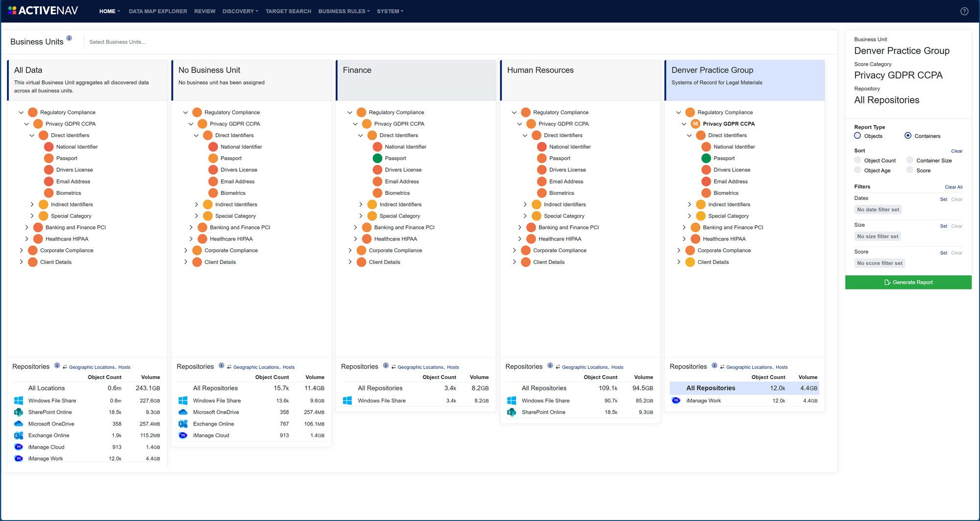Image resolution: width=980 pixels, height=521 pixels.
Task: Expand Corporate Compliance in Human Resources
Action: [x=514, y=250]
